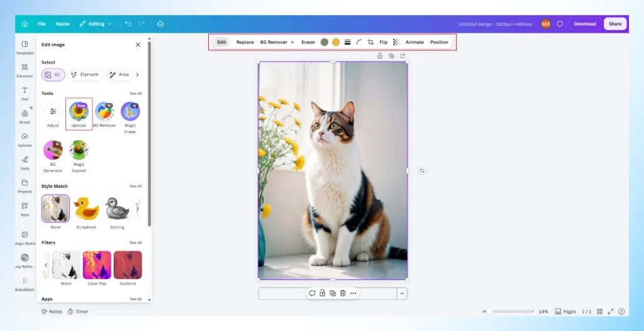Viewport: 644px width, 331px height.
Task: Select the Element selection mode
Action: pyautogui.click(x=86, y=75)
